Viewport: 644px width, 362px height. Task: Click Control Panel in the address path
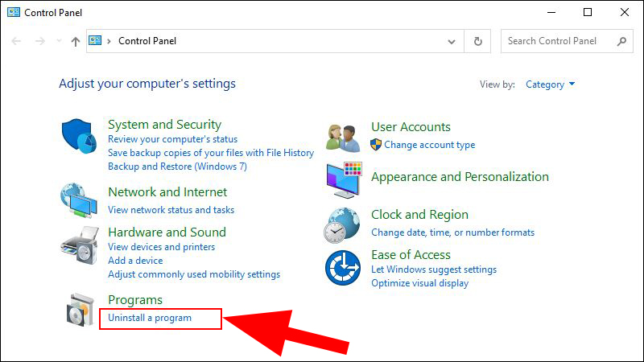[x=147, y=41]
